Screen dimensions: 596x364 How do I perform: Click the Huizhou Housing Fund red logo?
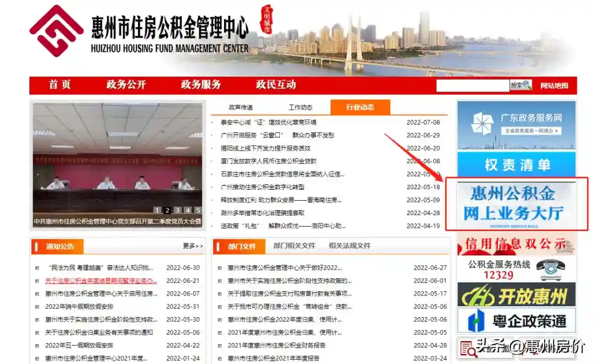coord(56,31)
